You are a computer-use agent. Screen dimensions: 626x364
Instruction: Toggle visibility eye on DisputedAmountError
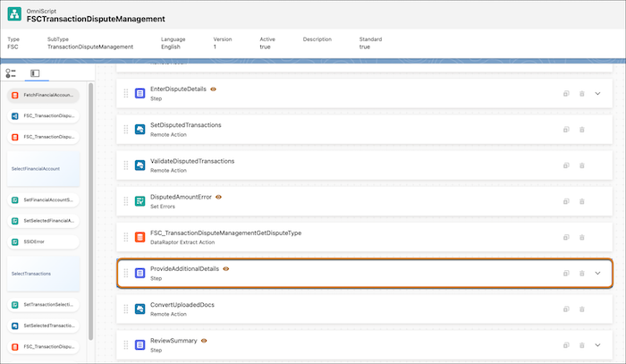tap(218, 197)
